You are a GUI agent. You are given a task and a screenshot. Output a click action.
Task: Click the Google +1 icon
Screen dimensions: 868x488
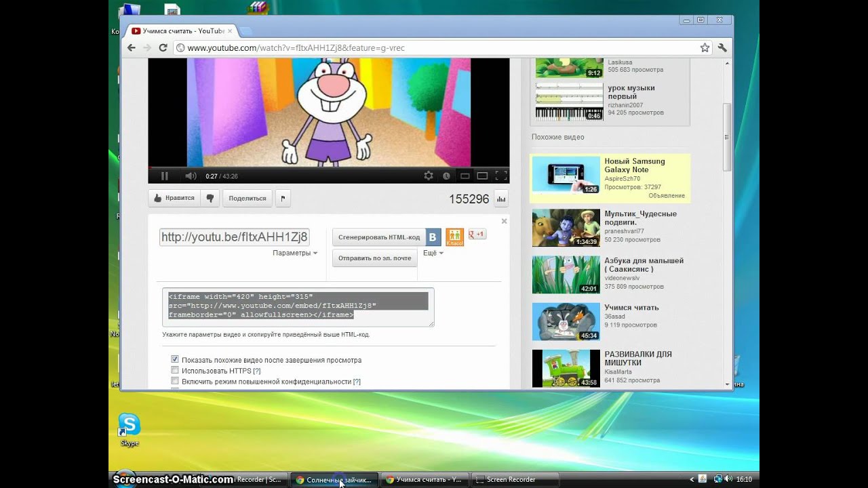click(x=477, y=235)
